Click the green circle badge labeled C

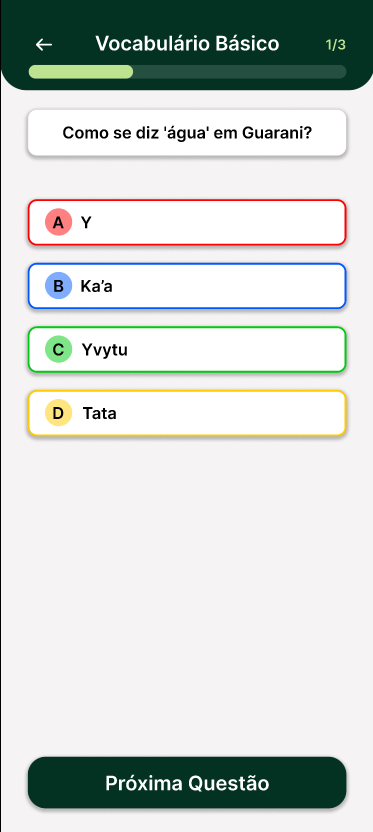58,350
